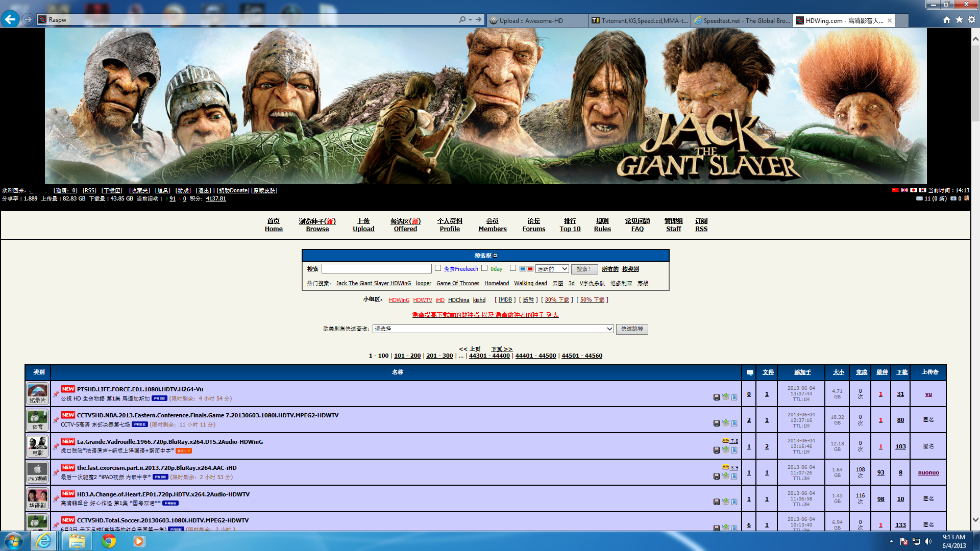Open uploader nuonuo profile link

[x=928, y=472]
